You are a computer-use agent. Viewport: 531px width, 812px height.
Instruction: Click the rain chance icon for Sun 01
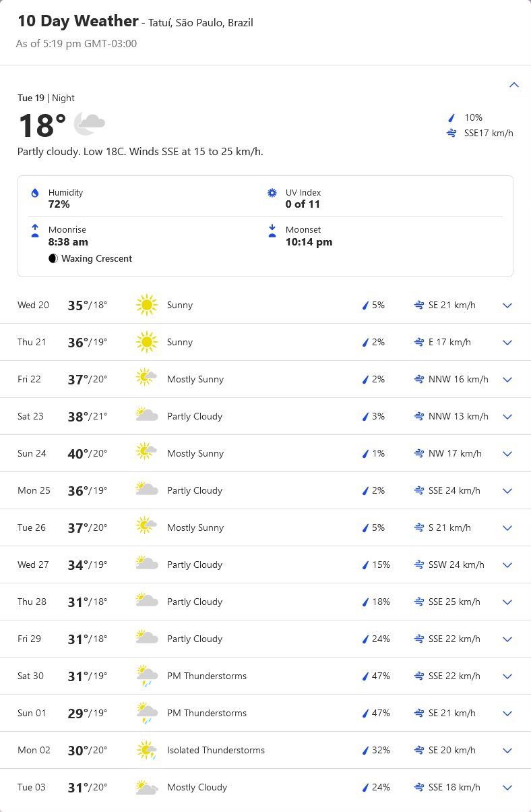tap(366, 714)
